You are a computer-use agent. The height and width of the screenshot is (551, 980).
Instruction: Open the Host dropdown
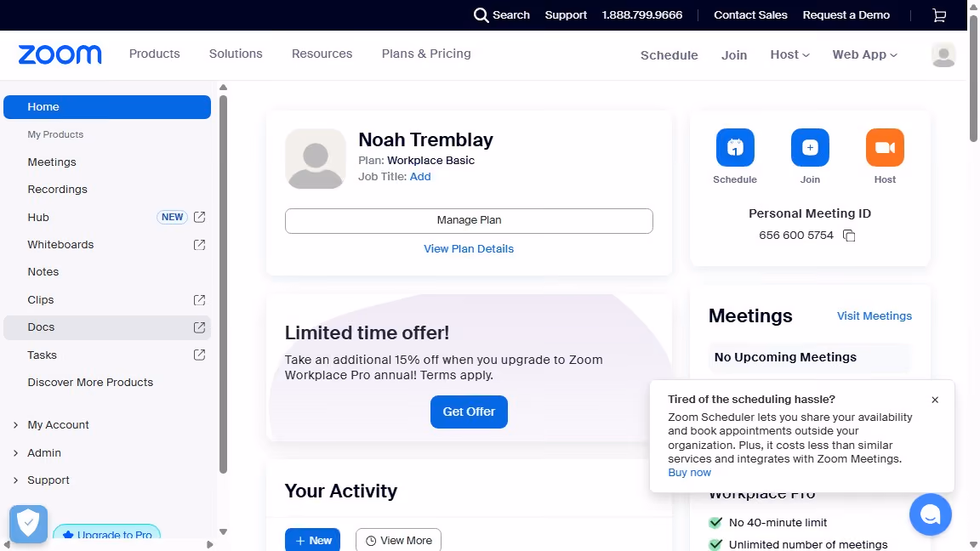coord(790,55)
